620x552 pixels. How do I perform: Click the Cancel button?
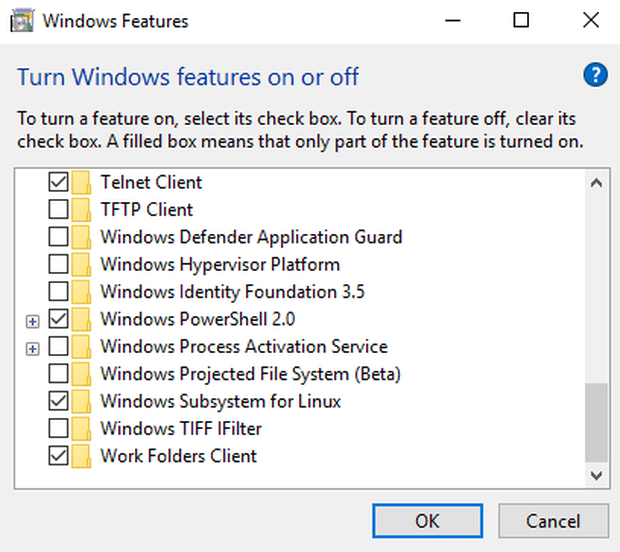pos(553,521)
